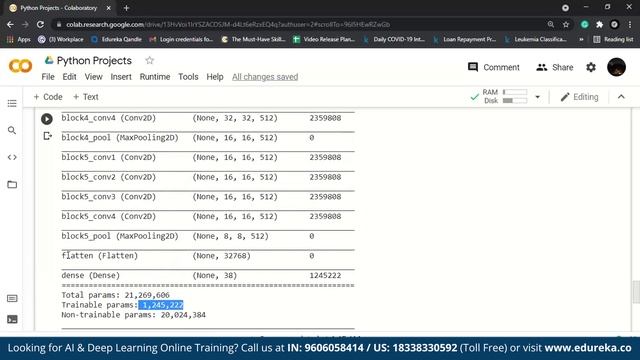Viewport: 640px width, 360px height.
Task: Open the Help menu
Action: pyautogui.click(x=215, y=77)
